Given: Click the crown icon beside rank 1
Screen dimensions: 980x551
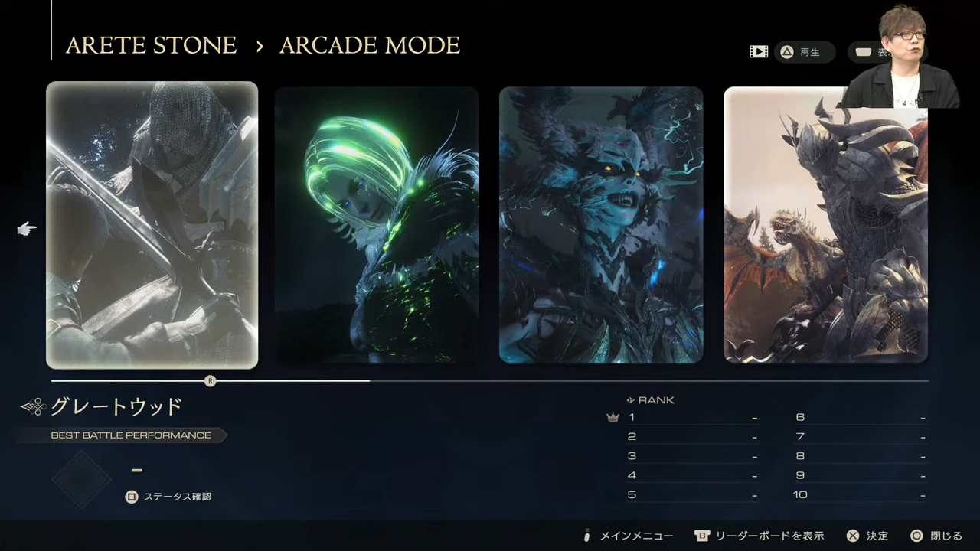Looking at the screenshot, I should (x=612, y=417).
